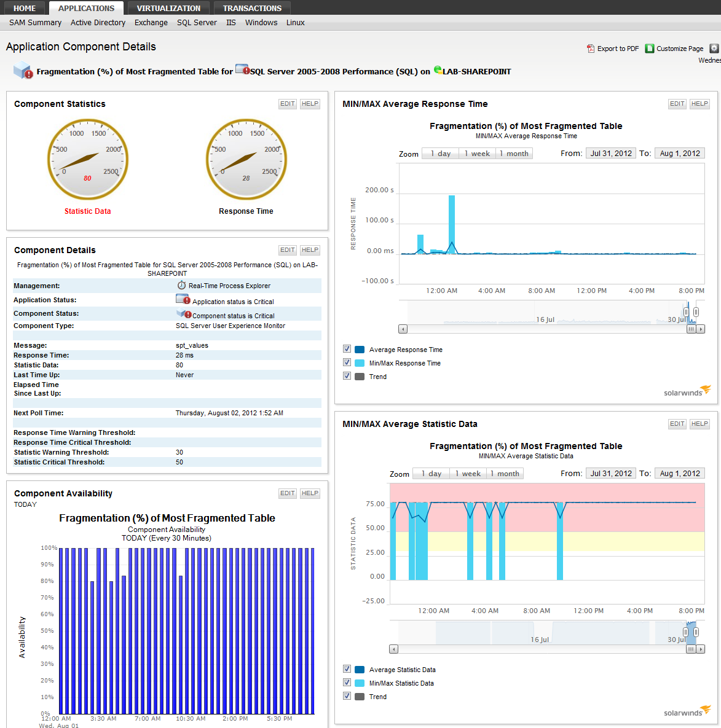Click the Application status critical icon
The height and width of the screenshot is (728, 721).
pyautogui.click(x=183, y=300)
